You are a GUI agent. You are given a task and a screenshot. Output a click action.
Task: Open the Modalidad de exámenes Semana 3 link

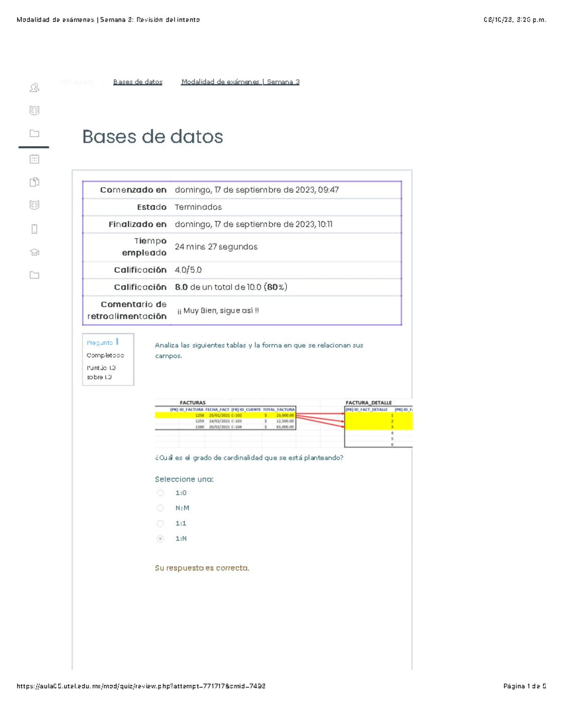coord(240,81)
